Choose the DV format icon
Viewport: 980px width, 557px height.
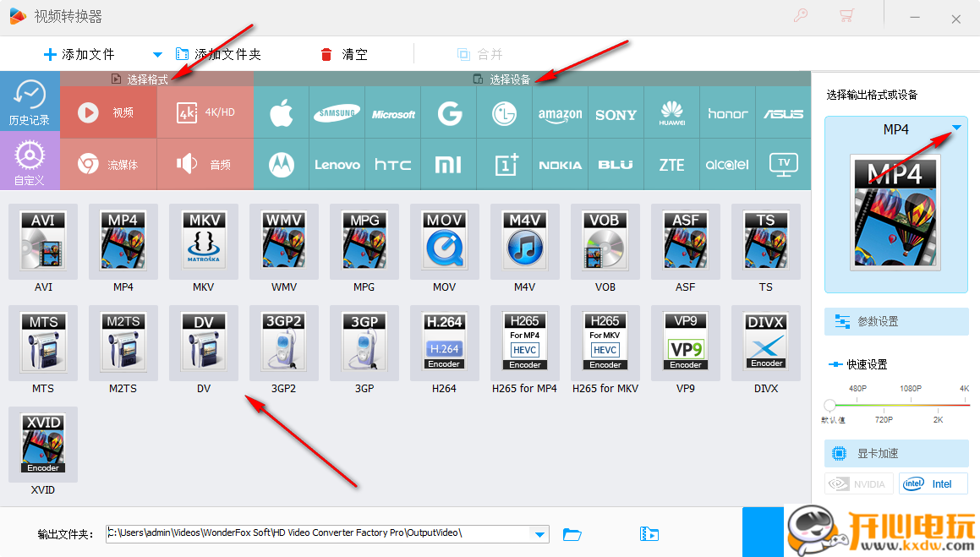(204, 343)
